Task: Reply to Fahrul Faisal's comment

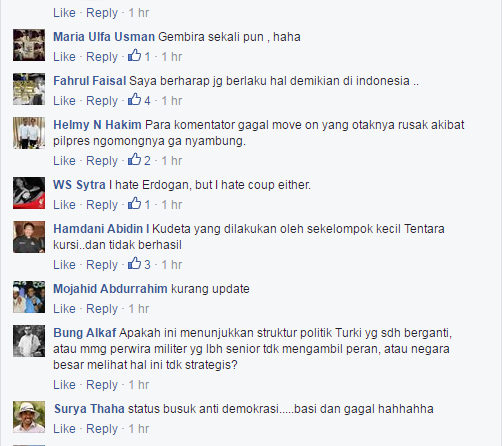Action: point(102,101)
